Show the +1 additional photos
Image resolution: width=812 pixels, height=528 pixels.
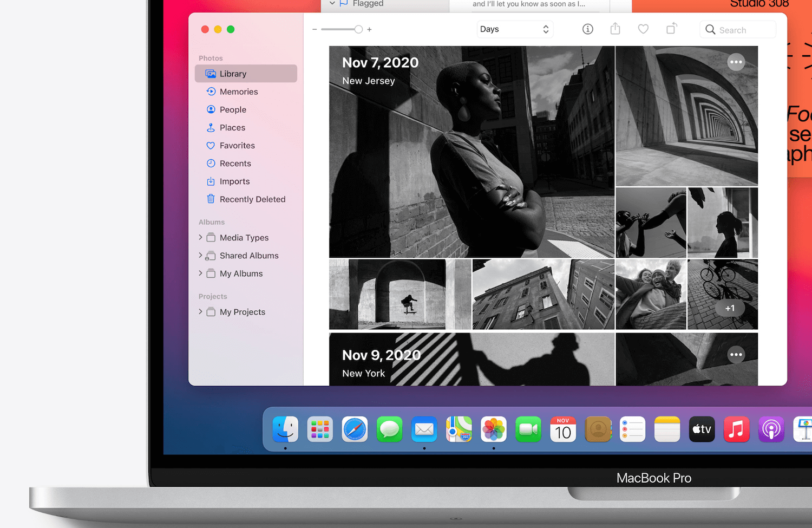click(x=730, y=308)
